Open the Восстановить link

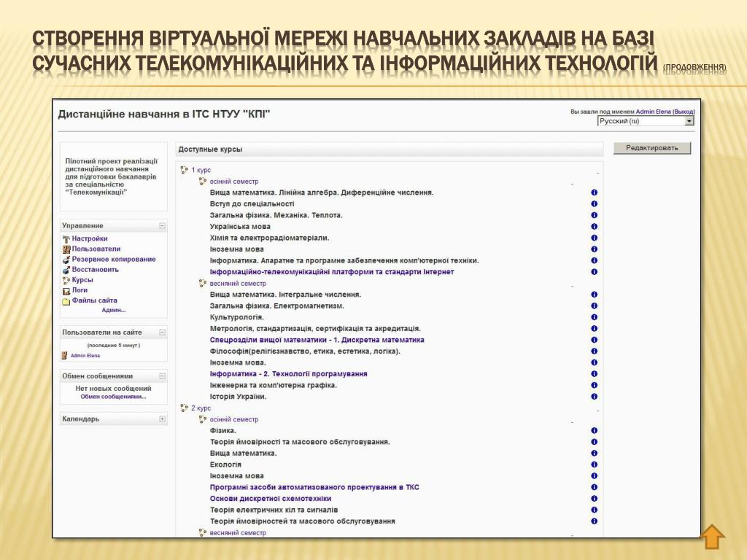[x=96, y=270]
